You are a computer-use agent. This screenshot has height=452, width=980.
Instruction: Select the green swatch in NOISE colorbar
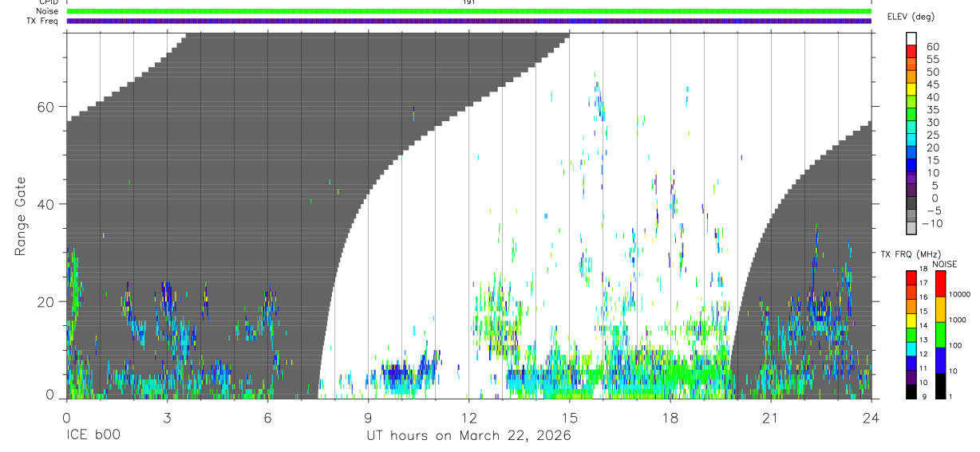pos(940,335)
